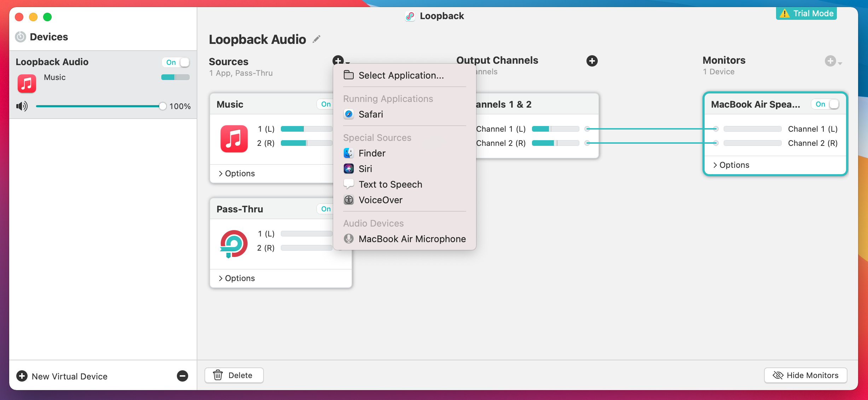Toggle the MacBook Air Speakers monitor switch

tap(825, 104)
